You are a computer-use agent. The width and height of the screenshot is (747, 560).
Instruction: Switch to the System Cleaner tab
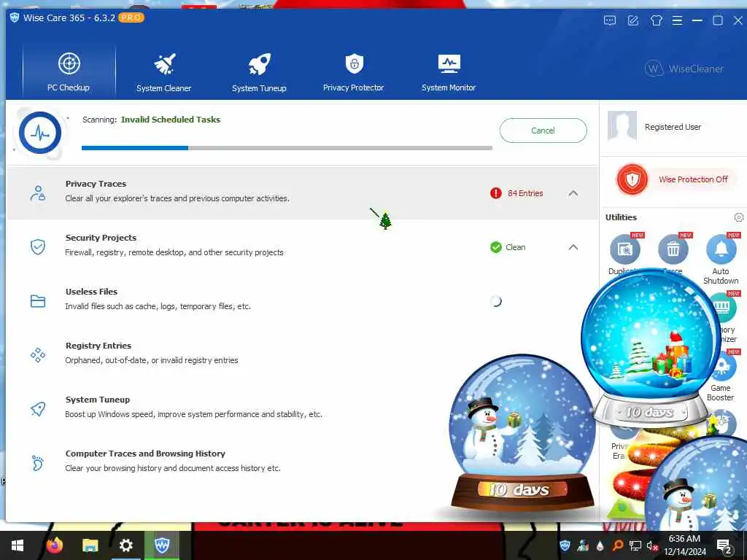(164, 72)
